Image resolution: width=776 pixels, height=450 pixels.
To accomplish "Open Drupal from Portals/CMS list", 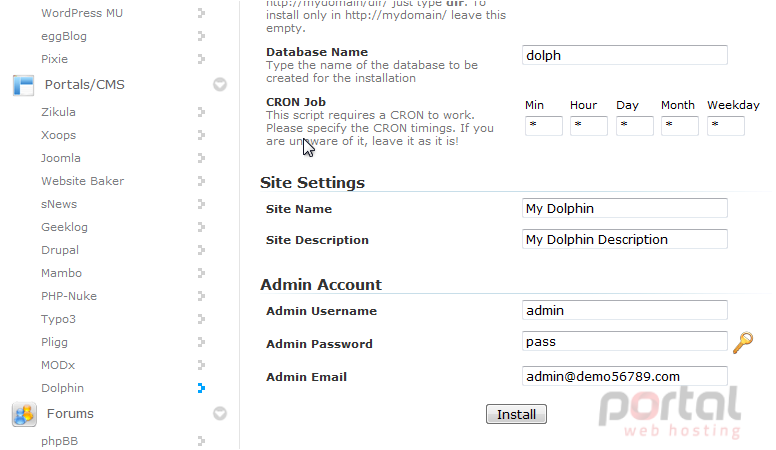I will (60, 250).
